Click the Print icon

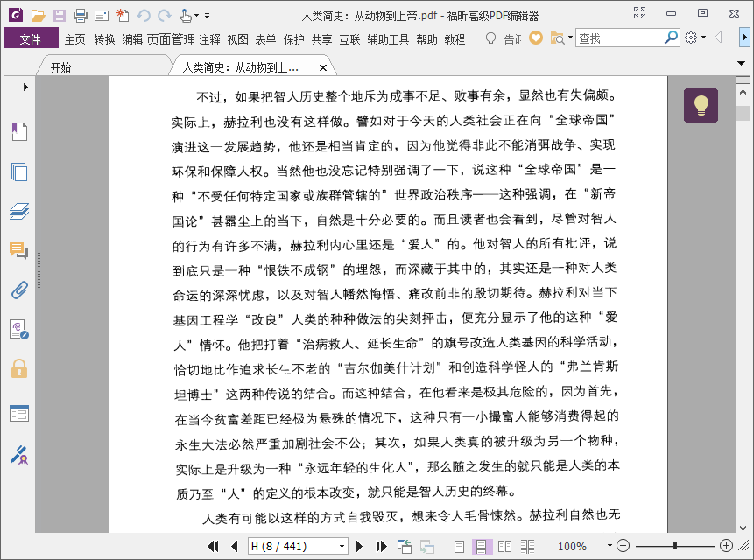point(81,16)
